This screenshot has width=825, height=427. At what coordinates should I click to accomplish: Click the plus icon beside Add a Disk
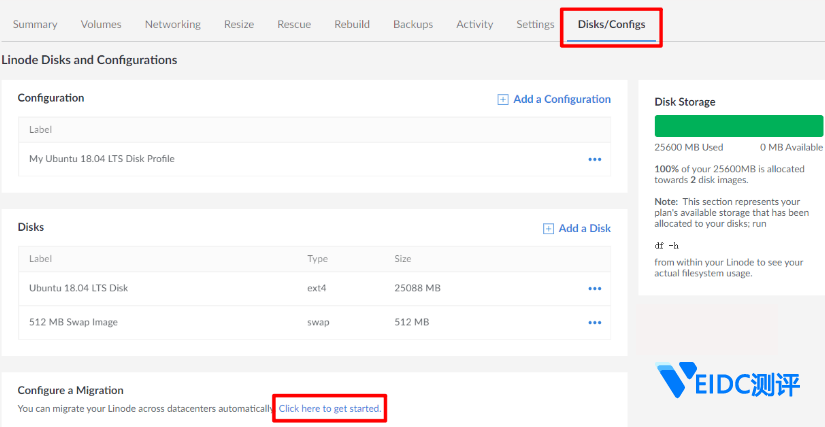pyautogui.click(x=548, y=228)
